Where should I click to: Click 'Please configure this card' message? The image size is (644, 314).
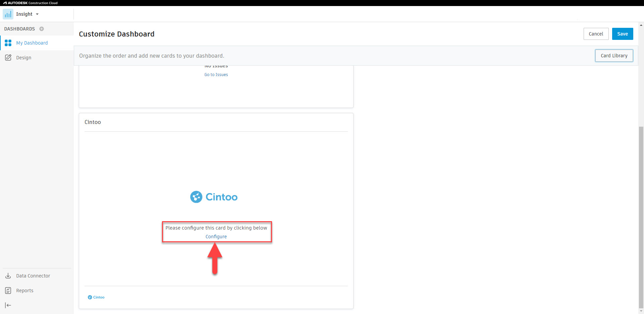216,228
